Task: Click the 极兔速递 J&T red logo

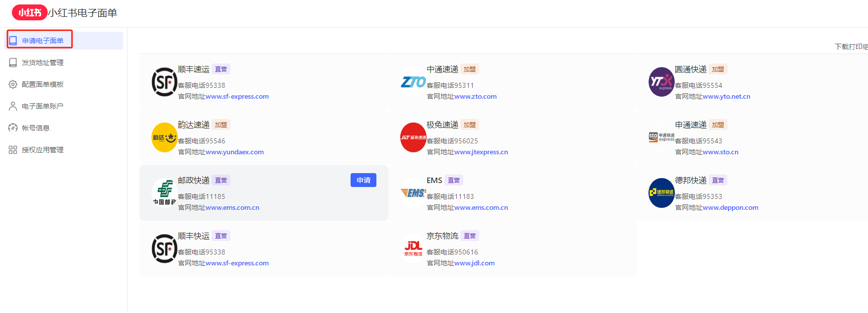Action: tap(413, 137)
